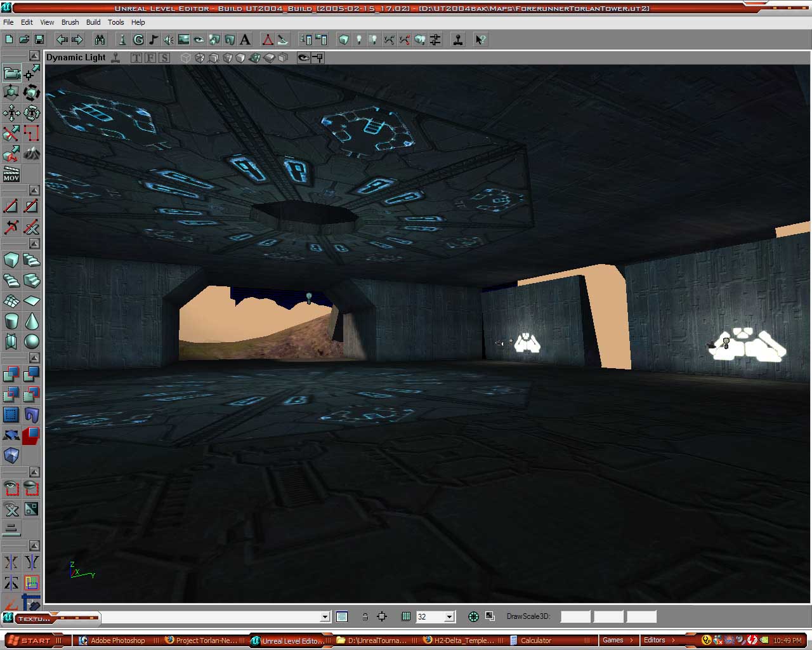This screenshot has height=650, width=812.
Task: Open the Sound browser speaker icon
Action: 169,39
